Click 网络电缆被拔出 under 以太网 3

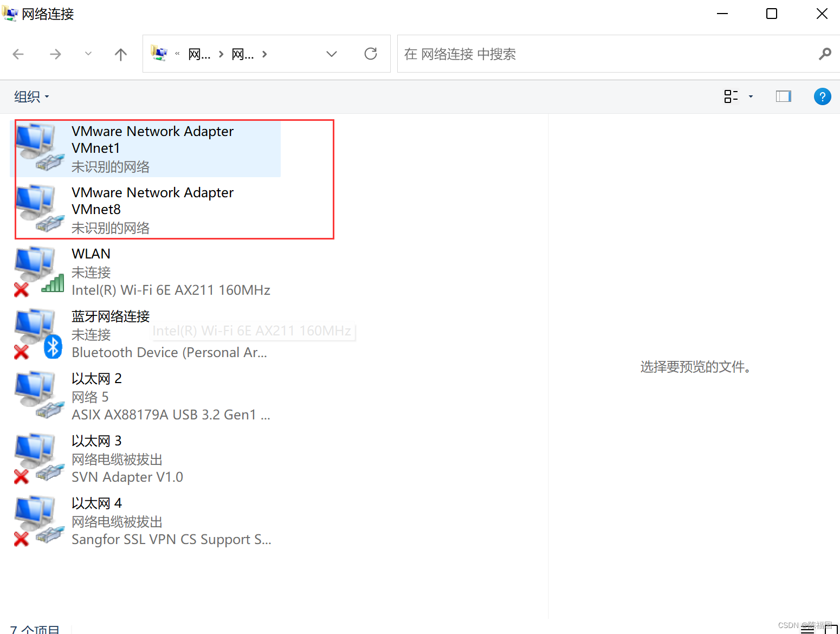pyautogui.click(x=117, y=460)
